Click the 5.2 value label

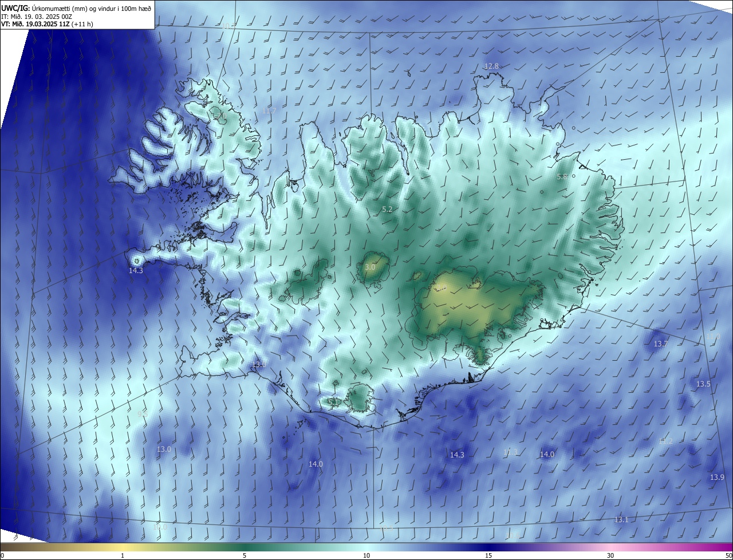(x=387, y=210)
